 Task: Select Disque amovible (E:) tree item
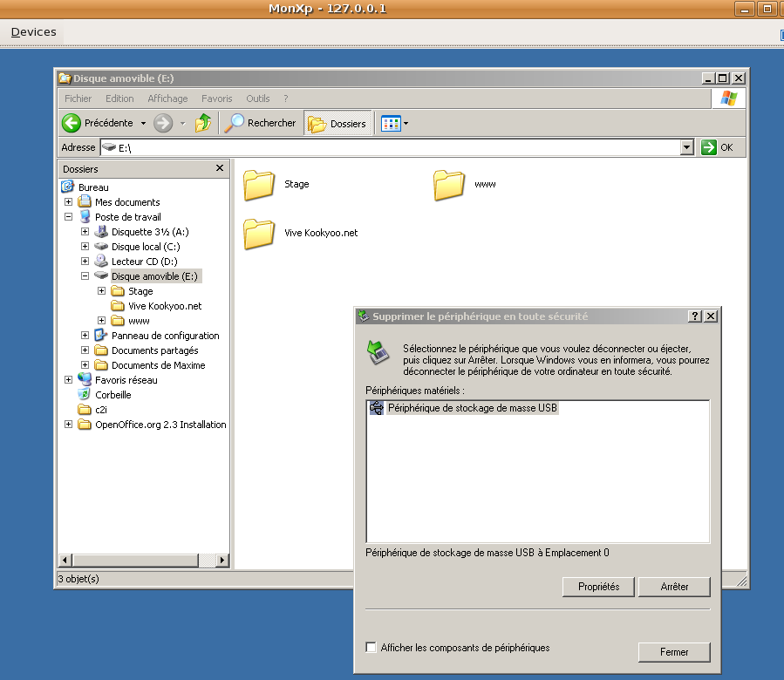(x=155, y=276)
